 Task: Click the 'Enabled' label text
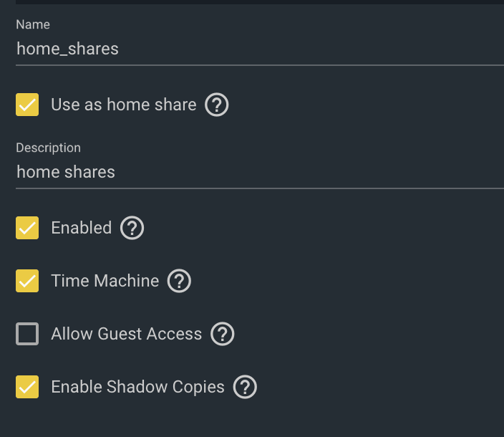82,228
